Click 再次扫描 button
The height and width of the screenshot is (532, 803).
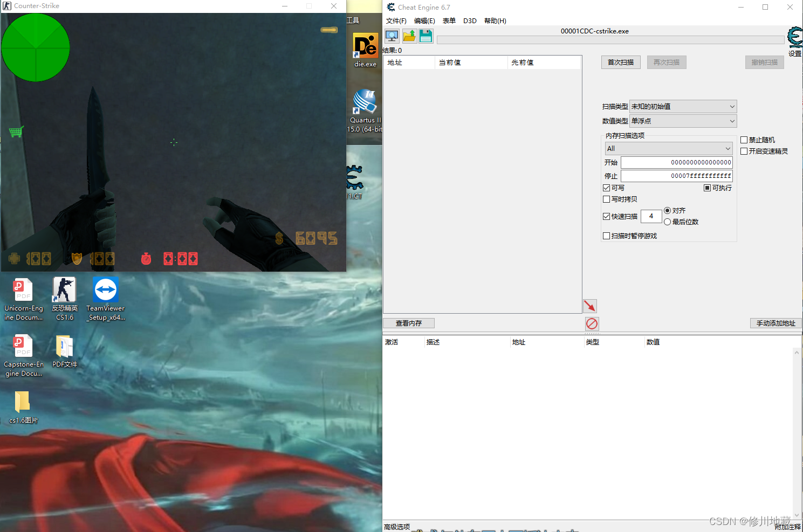pyautogui.click(x=667, y=63)
